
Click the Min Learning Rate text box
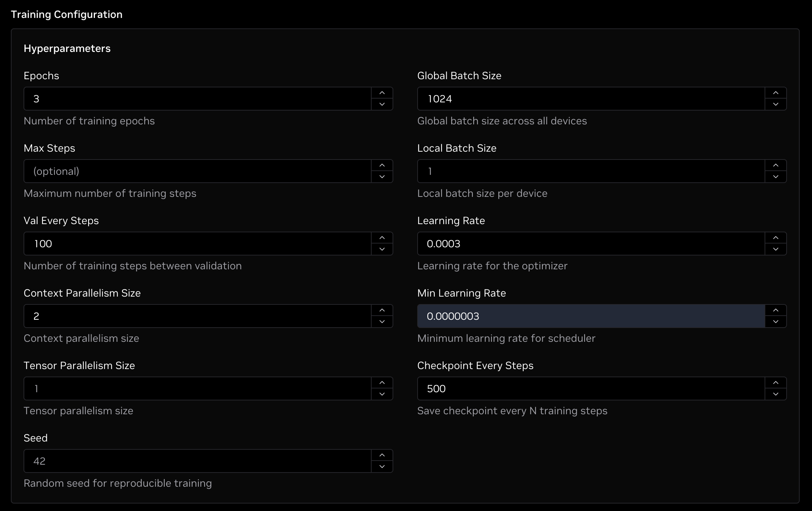click(x=591, y=316)
